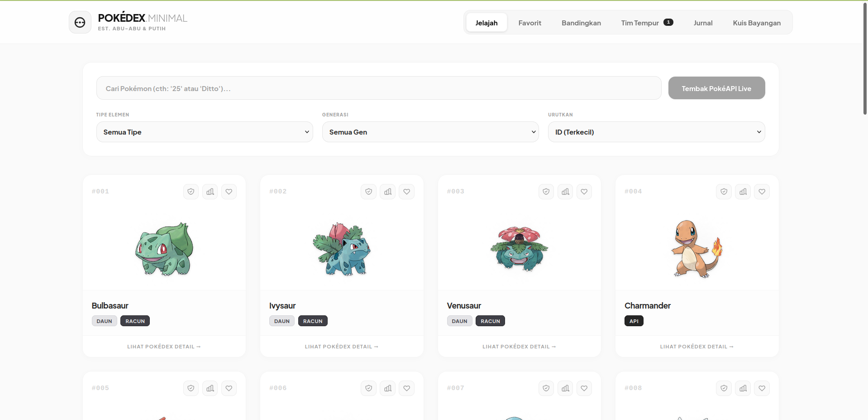The image size is (868, 420).
Task: Click the page vertical scrollbar
Action: click(865, 59)
